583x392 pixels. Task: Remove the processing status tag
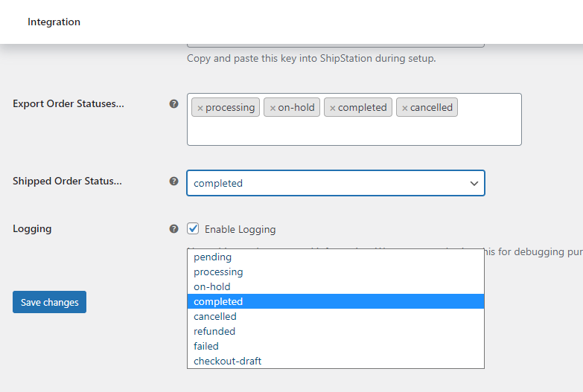[200, 108]
